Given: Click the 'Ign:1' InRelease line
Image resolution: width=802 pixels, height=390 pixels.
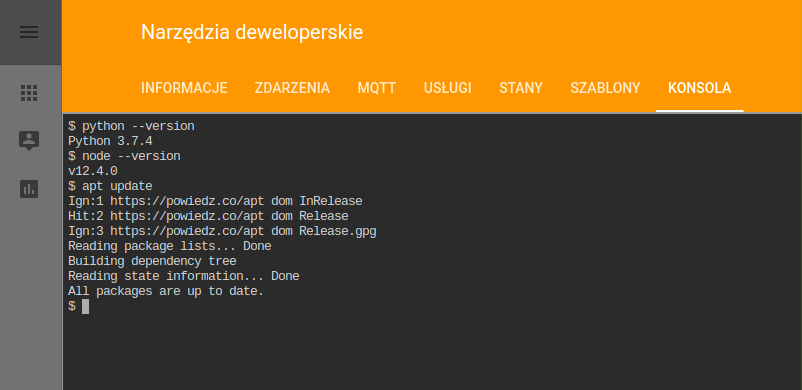Looking at the screenshot, I should point(215,201).
